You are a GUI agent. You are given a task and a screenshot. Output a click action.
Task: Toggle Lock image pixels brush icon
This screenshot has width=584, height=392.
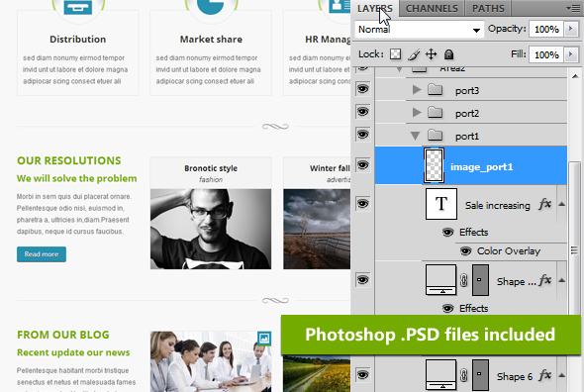point(414,54)
